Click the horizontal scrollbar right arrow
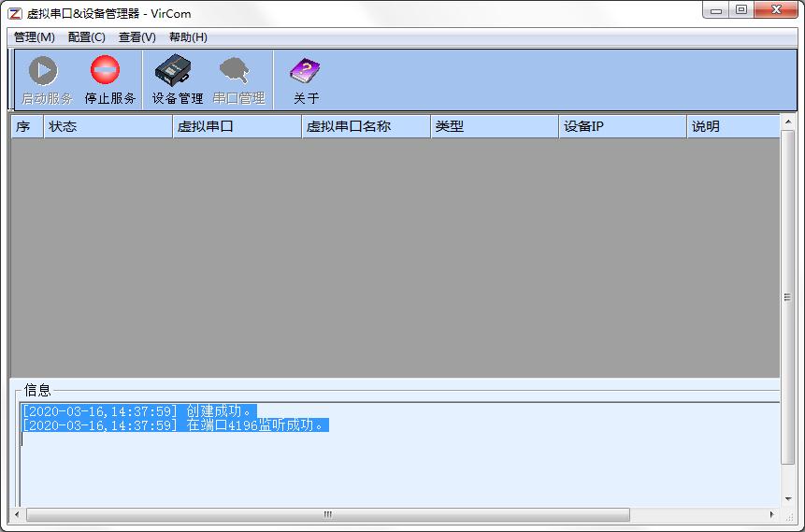805x532 pixels. pyautogui.click(x=771, y=514)
